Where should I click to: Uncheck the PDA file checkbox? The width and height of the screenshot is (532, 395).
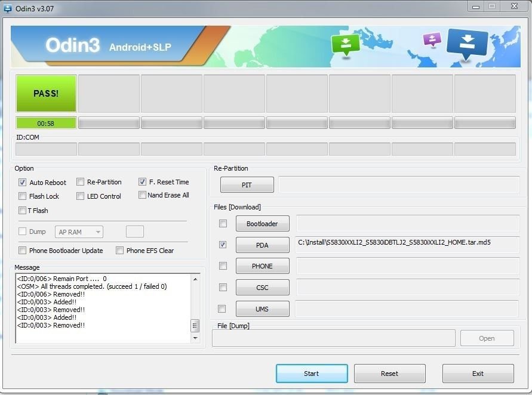click(x=223, y=245)
